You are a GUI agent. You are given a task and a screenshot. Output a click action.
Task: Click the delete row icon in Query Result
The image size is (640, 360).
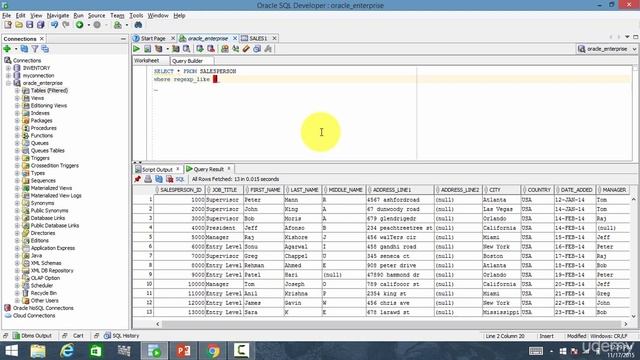click(x=169, y=179)
